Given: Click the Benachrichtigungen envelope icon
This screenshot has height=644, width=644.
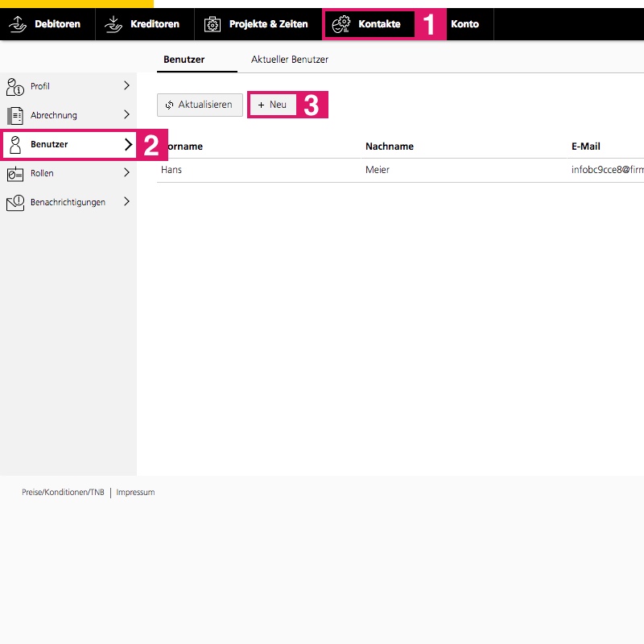Looking at the screenshot, I should 14,203.
